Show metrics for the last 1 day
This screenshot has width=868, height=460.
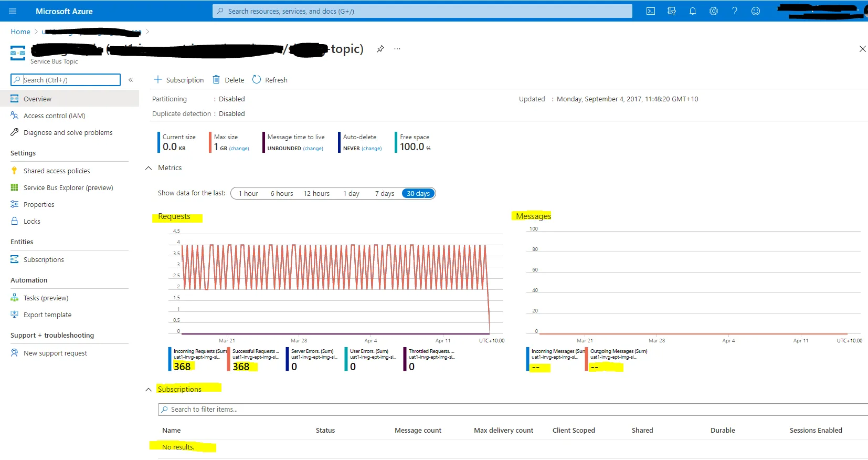pyautogui.click(x=351, y=193)
